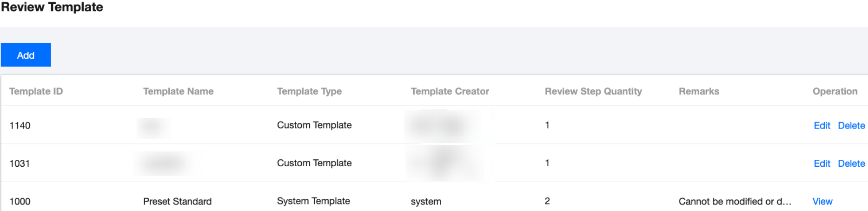Edit template 1140

click(822, 125)
